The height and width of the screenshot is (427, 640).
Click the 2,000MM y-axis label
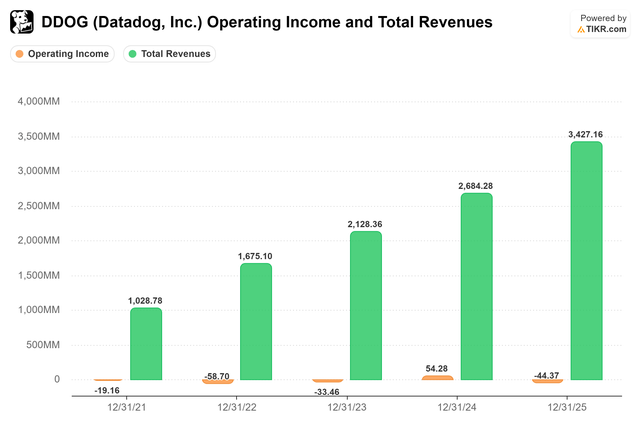38,240
